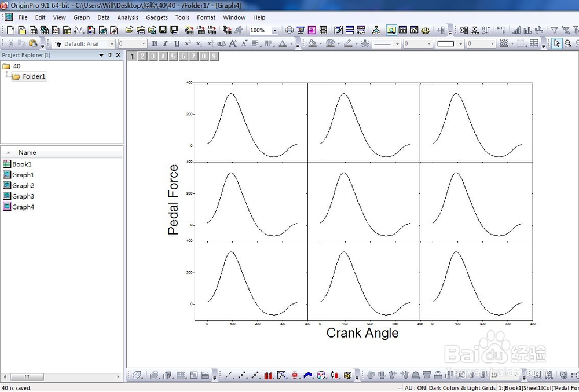Select layer 5 button

(173, 57)
